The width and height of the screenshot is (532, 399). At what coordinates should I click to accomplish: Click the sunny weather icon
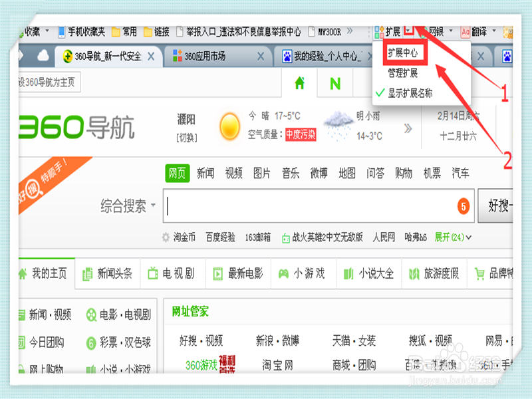tap(229, 126)
